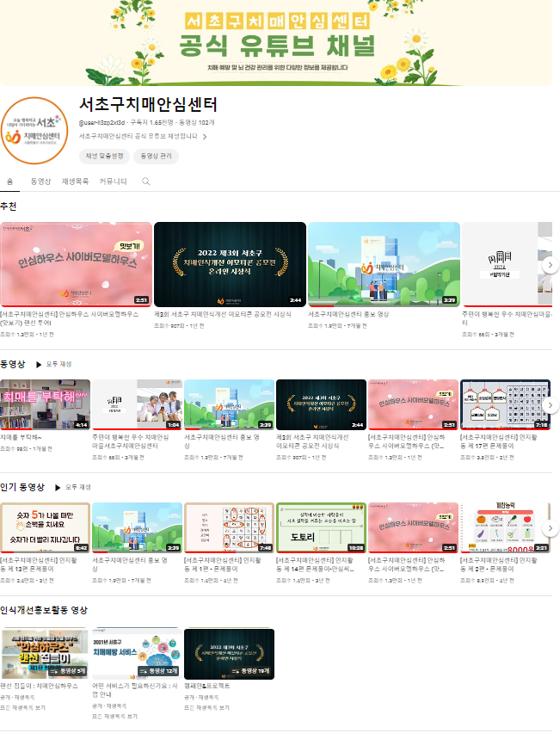Click the 동영상 5개 playlist badge
The height and width of the screenshot is (733, 560).
pyautogui.click(x=68, y=671)
